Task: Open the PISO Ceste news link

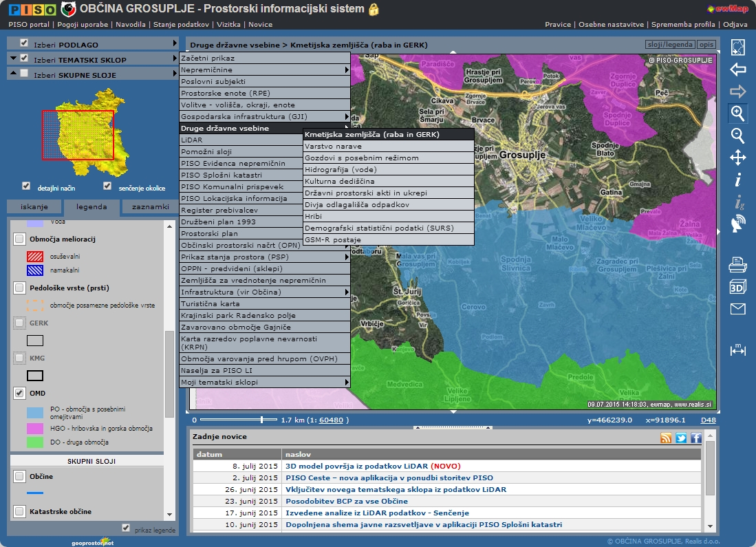Action: coord(389,478)
